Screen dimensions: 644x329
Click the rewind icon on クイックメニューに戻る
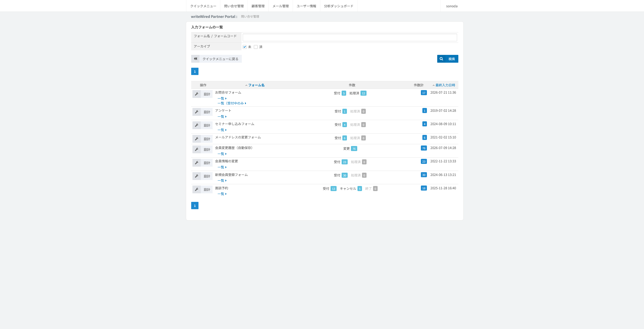pos(195,59)
